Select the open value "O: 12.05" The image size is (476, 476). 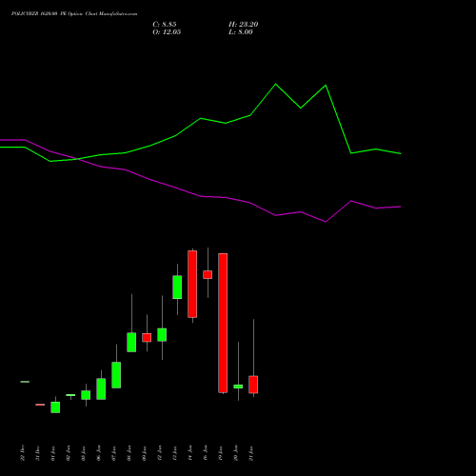click(167, 32)
